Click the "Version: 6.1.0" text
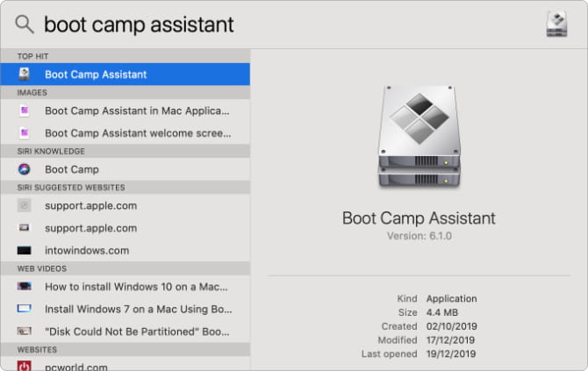 (x=419, y=236)
